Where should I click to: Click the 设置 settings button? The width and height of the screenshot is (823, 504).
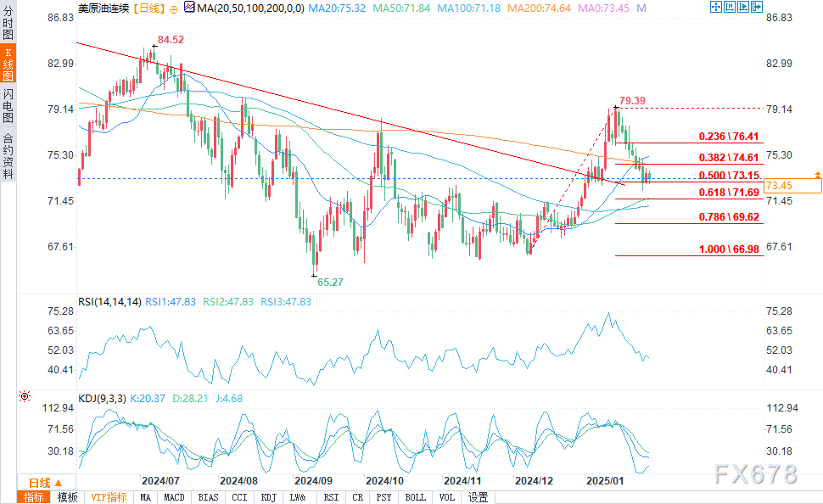pos(479,497)
